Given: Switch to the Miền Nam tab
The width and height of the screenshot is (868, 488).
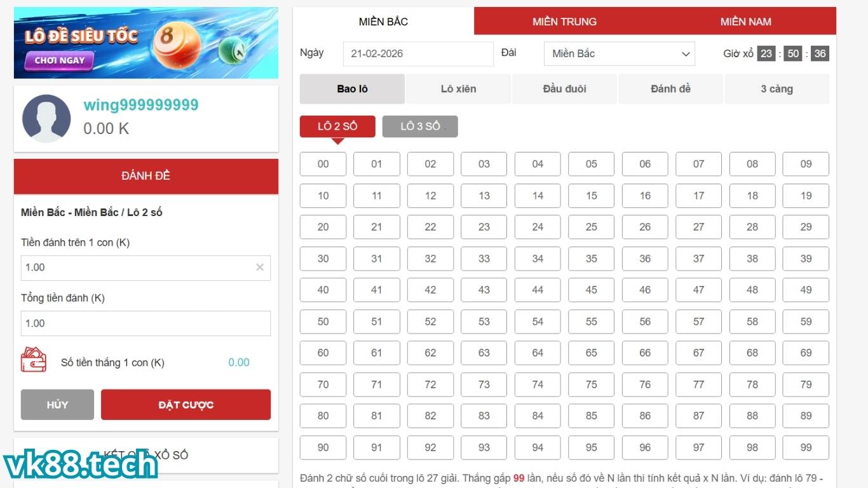Looking at the screenshot, I should 745,22.
